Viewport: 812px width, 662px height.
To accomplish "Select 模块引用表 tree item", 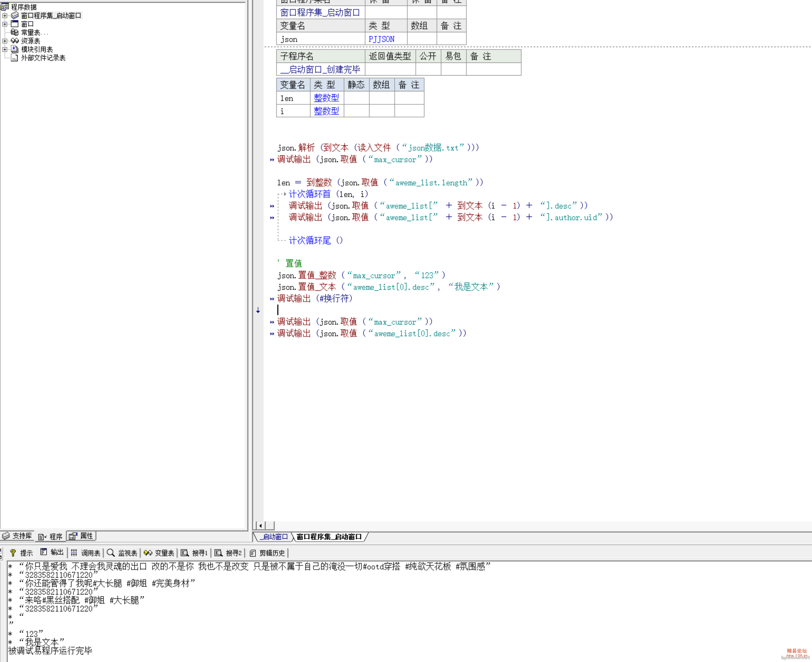I will 37,49.
